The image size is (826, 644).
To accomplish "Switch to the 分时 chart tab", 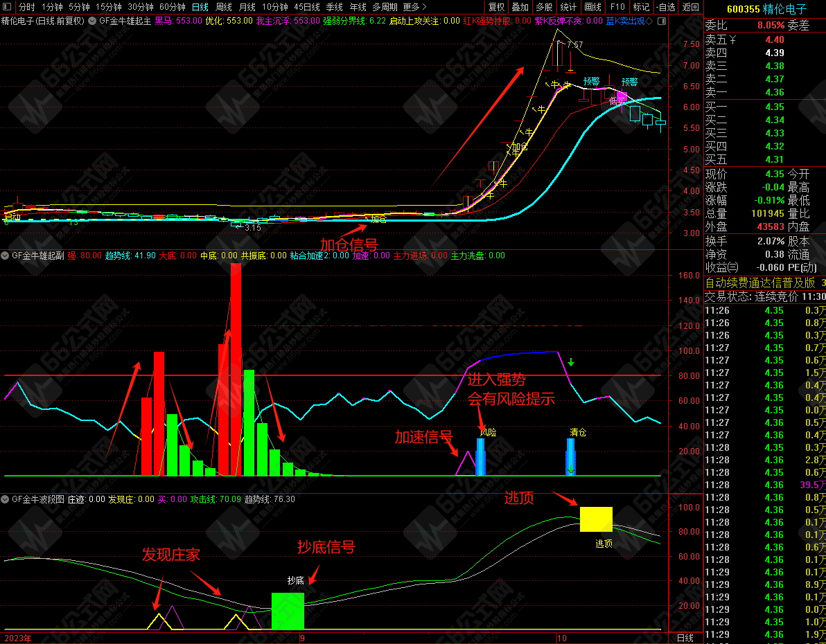I will tap(26, 7).
